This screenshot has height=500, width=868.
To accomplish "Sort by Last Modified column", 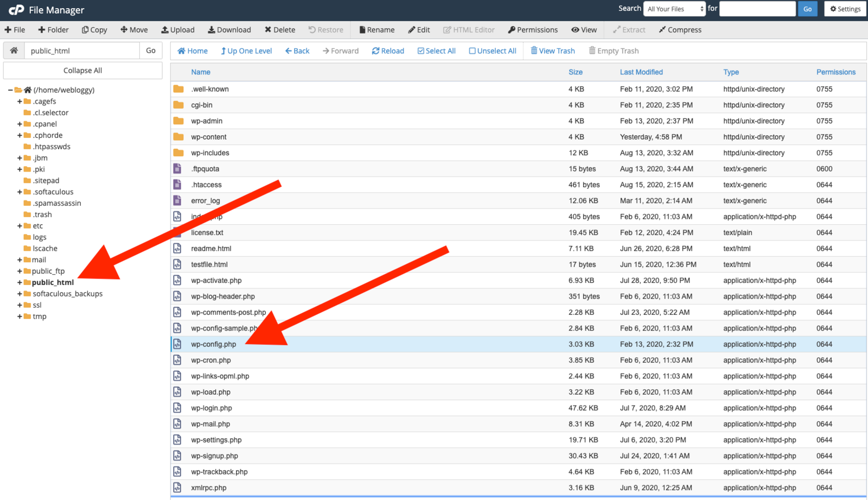I will coord(641,72).
